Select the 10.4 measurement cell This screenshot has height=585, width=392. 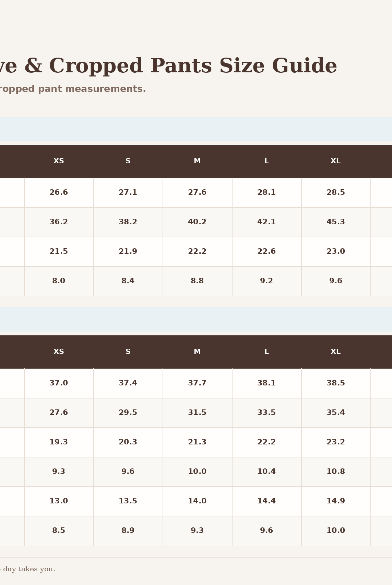pyautogui.click(x=267, y=472)
